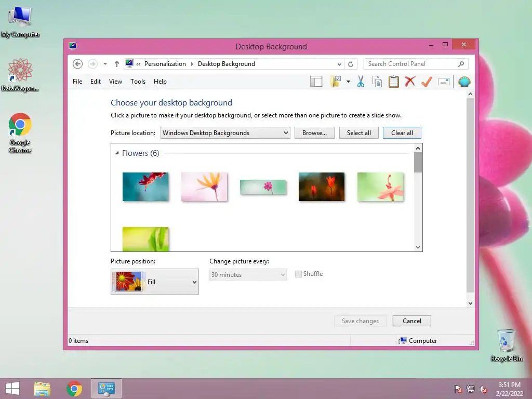The width and height of the screenshot is (532, 399).
Task: Click the picture list scrollbar thumb
Action: tap(418, 162)
